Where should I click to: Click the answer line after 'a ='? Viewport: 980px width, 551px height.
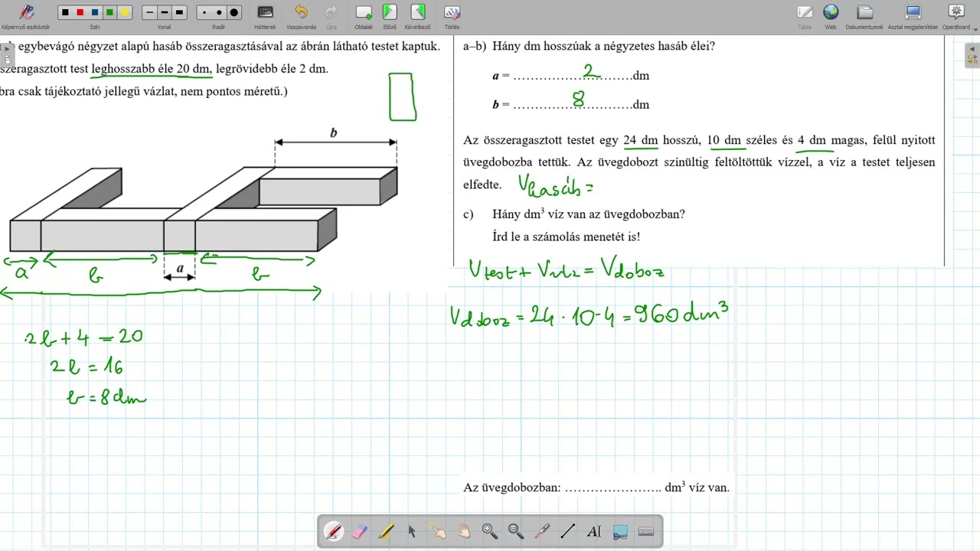click(x=573, y=77)
